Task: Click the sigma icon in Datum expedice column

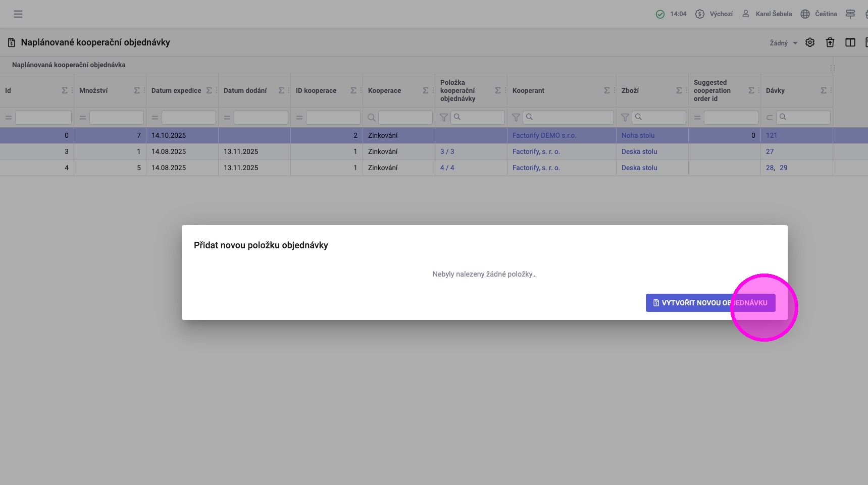Action: coord(209,91)
